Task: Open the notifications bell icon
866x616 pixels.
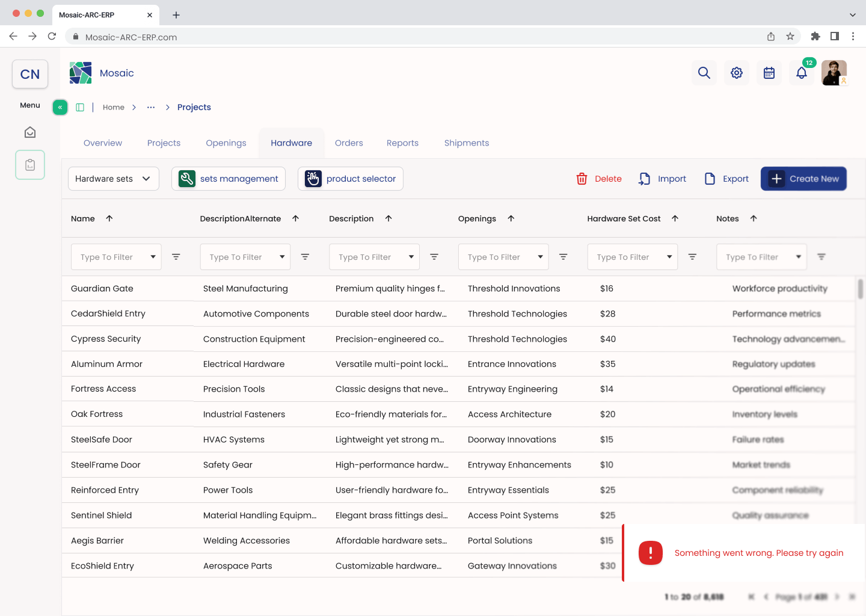Action: click(802, 73)
